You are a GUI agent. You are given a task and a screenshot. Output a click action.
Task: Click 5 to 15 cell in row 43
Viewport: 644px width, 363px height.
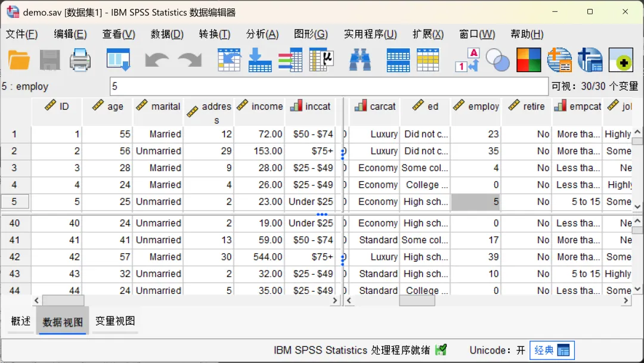[577, 274]
